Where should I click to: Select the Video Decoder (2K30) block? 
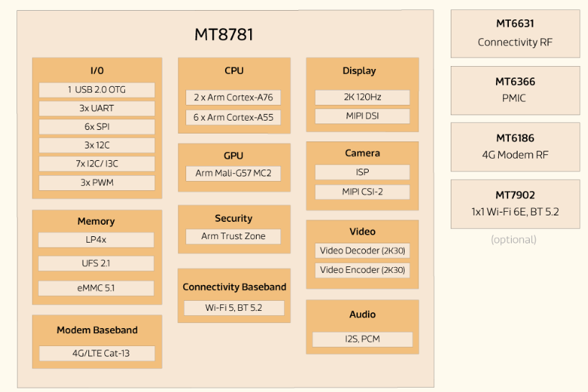(x=362, y=251)
